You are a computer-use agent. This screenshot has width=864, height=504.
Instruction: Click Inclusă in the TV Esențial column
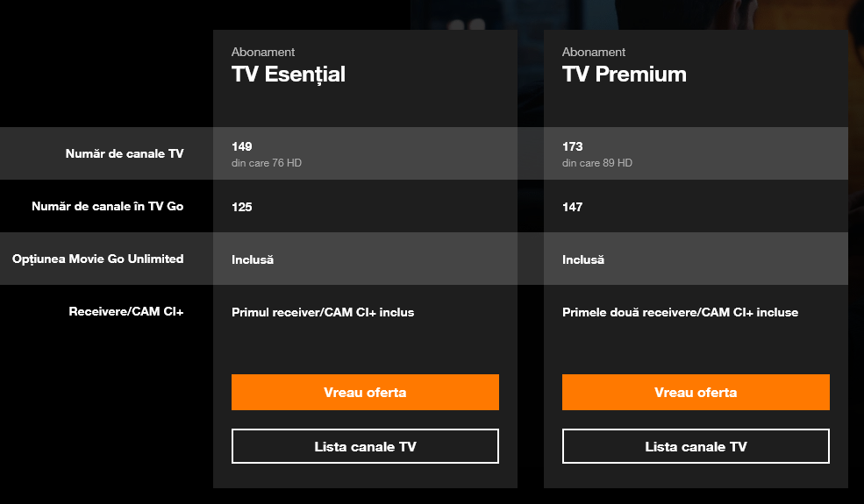(x=253, y=259)
